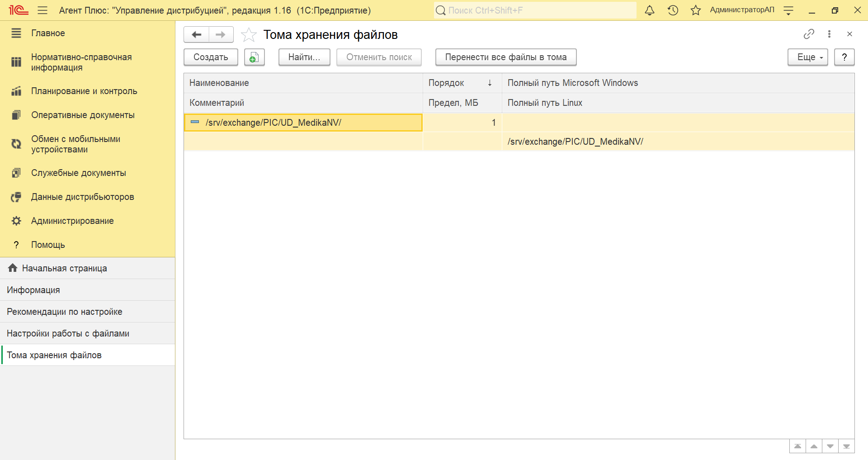The width and height of the screenshot is (868, 460).
Task: Open Планирование и контроль section
Action: point(87,91)
